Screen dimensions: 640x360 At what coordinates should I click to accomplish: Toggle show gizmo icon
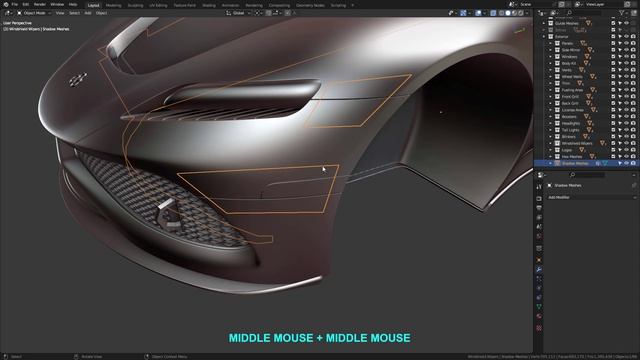pos(463,13)
